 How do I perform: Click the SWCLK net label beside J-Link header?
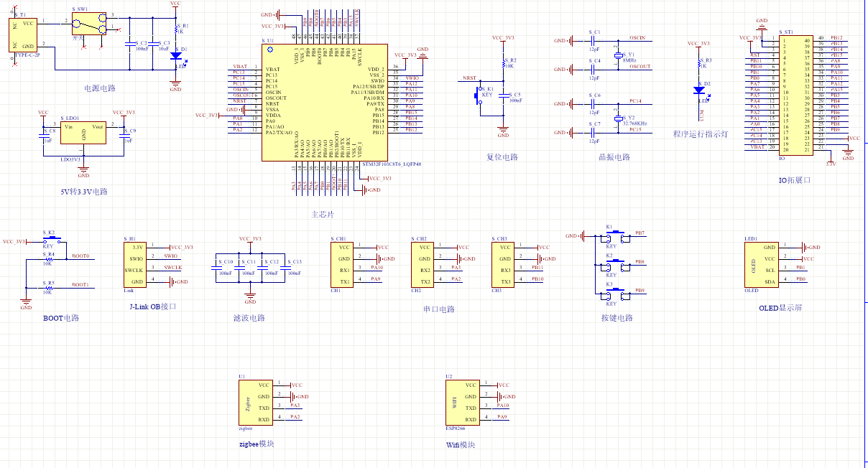(173, 267)
